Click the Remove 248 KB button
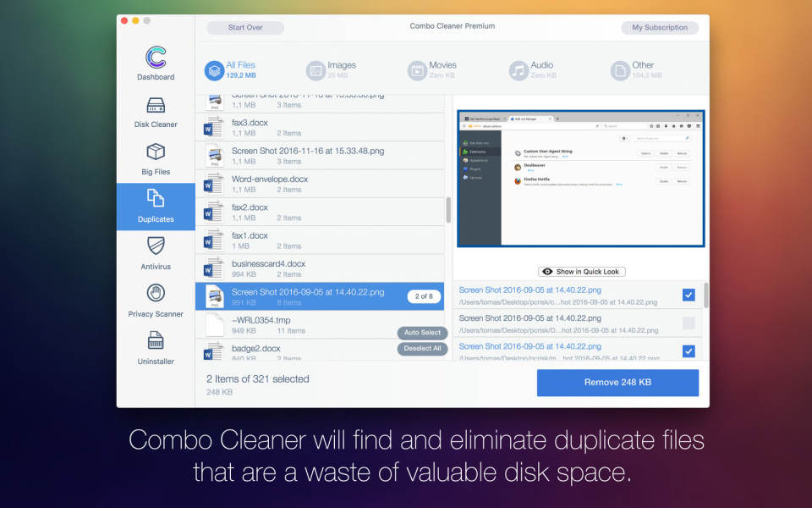 (617, 383)
